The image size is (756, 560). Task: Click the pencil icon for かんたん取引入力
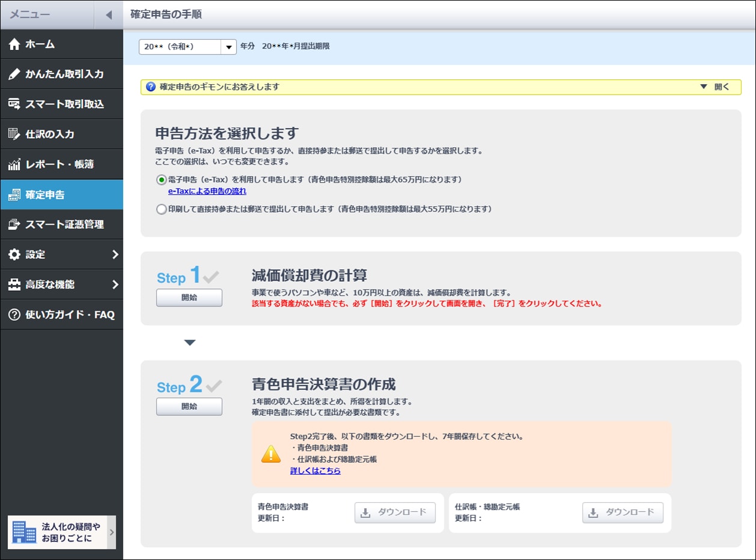pos(14,74)
